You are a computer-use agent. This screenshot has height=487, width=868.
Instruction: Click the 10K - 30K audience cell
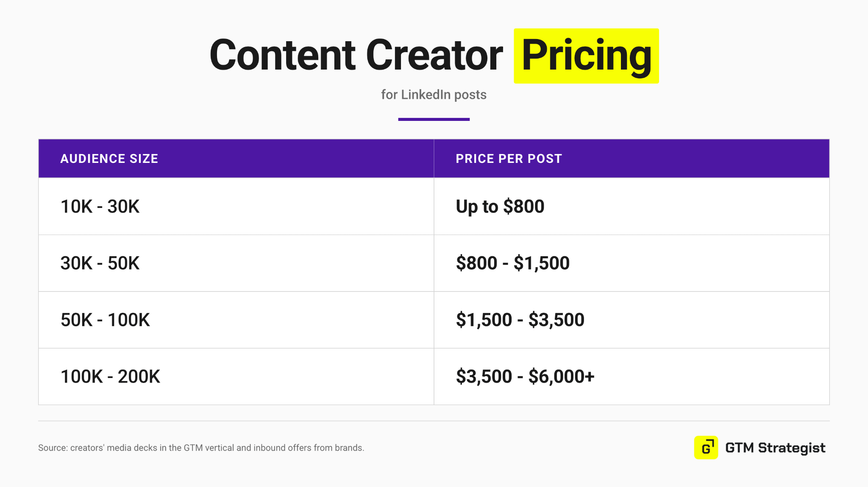(236, 206)
